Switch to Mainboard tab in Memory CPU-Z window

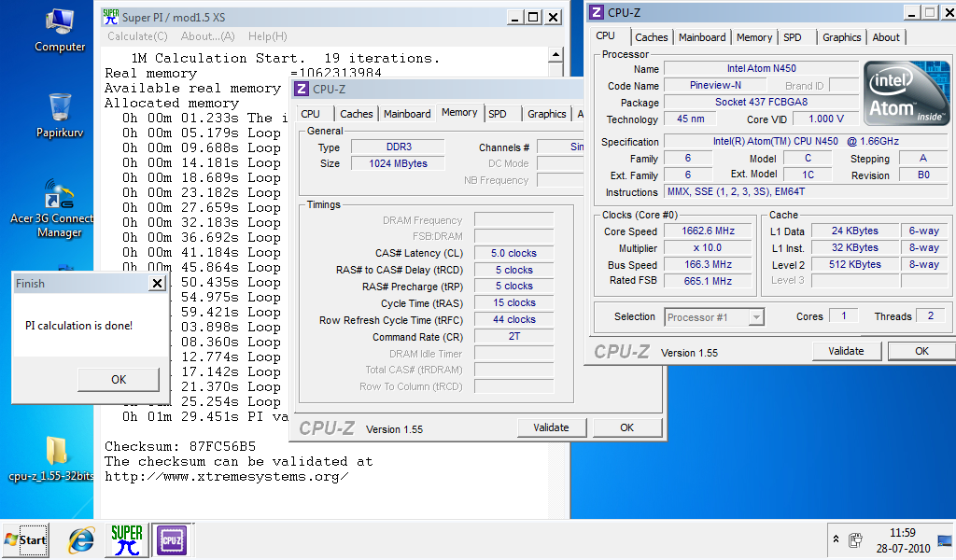tap(407, 114)
